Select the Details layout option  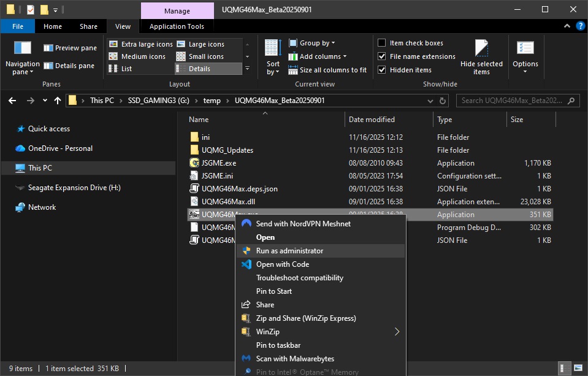point(208,69)
